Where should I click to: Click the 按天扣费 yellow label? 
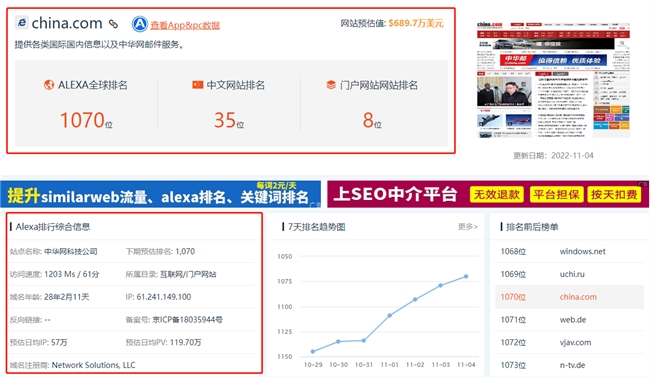pos(614,194)
